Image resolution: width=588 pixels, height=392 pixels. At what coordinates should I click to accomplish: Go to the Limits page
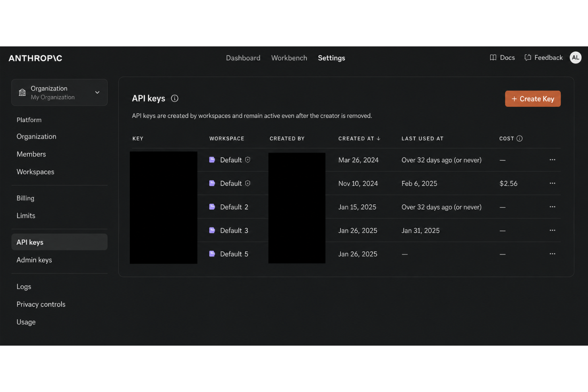[x=26, y=216]
